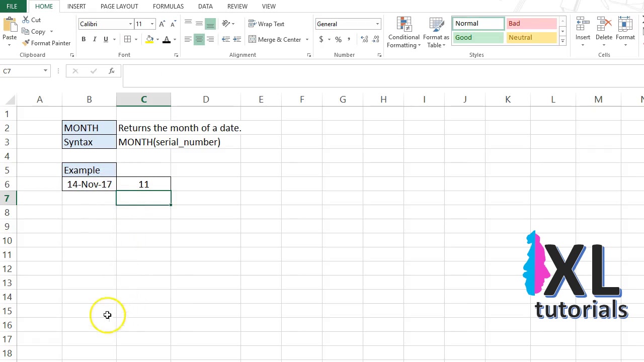This screenshot has height=362, width=644.
Task: Click the Copy icon
Action: tap(26, 31)
